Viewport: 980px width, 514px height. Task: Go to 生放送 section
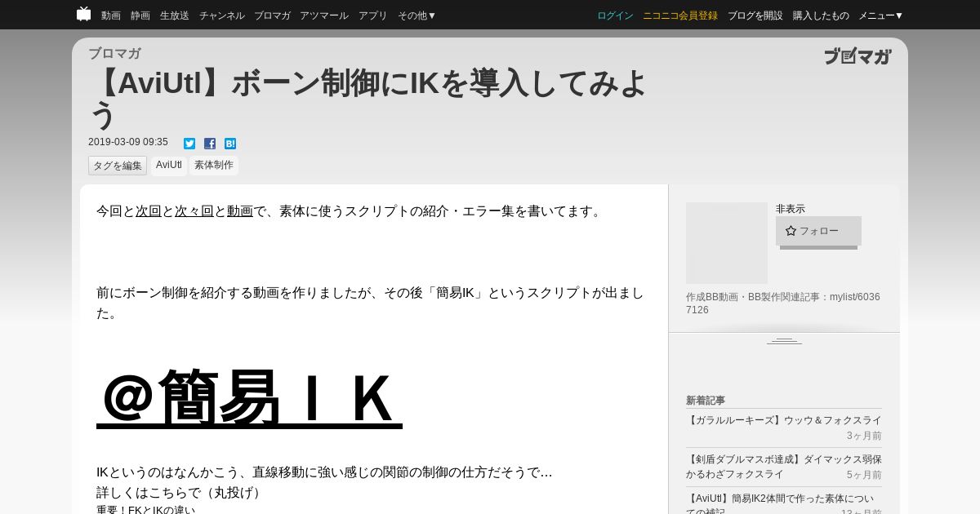click(175, 16)
